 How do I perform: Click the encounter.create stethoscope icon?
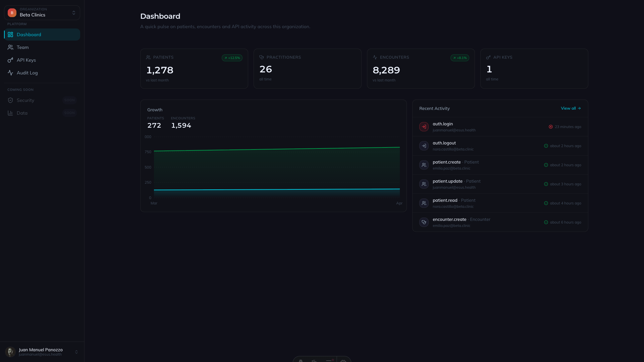424,222
